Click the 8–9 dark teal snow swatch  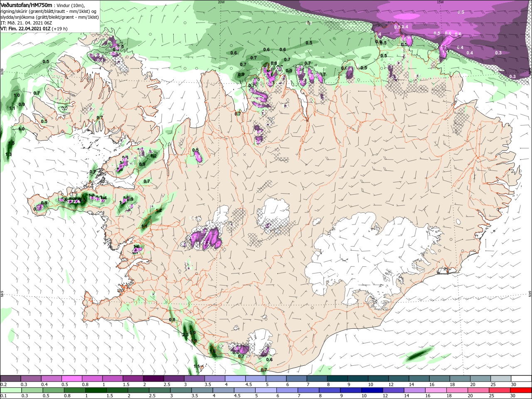[337, 379]
